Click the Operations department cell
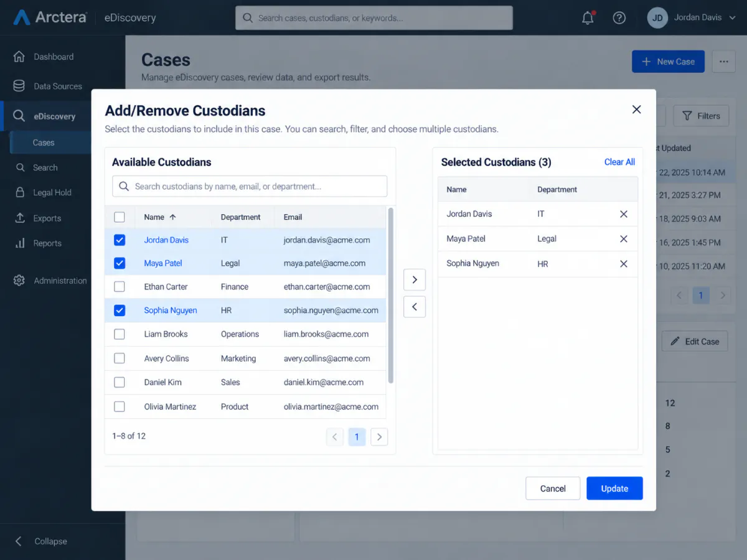Image resolution: width=747 pixels, height=560 pixels. [x=240, y=334]
